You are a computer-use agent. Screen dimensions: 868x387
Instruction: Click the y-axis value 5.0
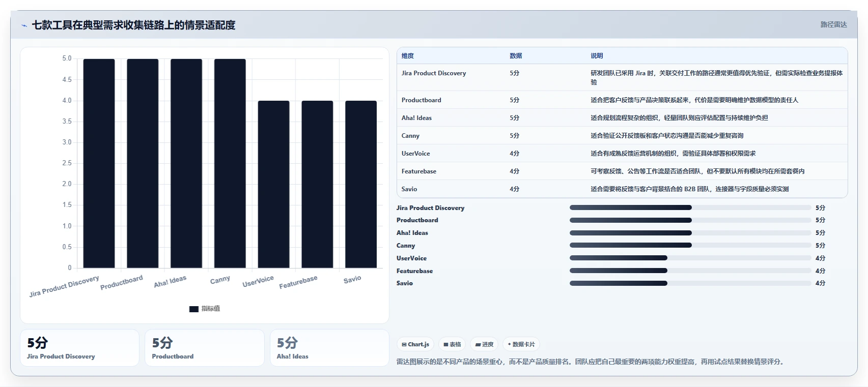(67, 58)
